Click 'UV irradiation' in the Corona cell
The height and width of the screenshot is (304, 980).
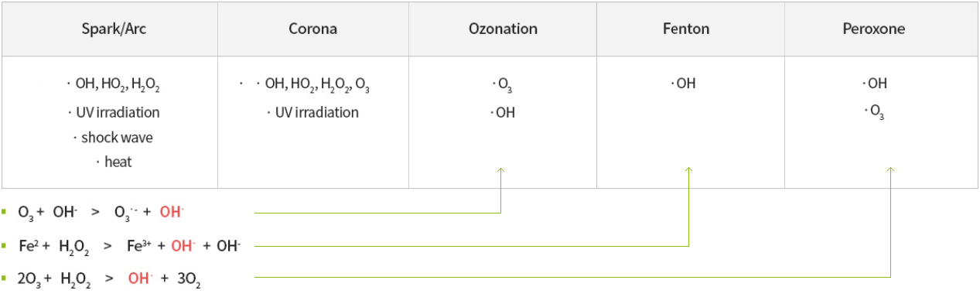[x=317, y=113]
